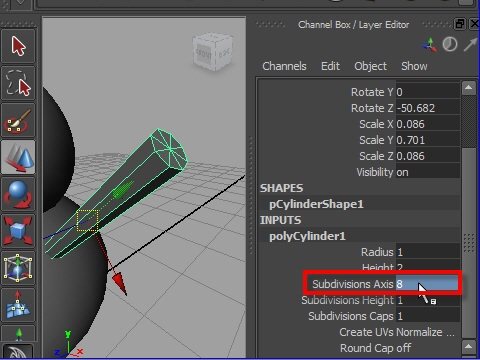480x360 pixels.
Task: Click the channel box scroll up arrow
Action: (468, 88)
